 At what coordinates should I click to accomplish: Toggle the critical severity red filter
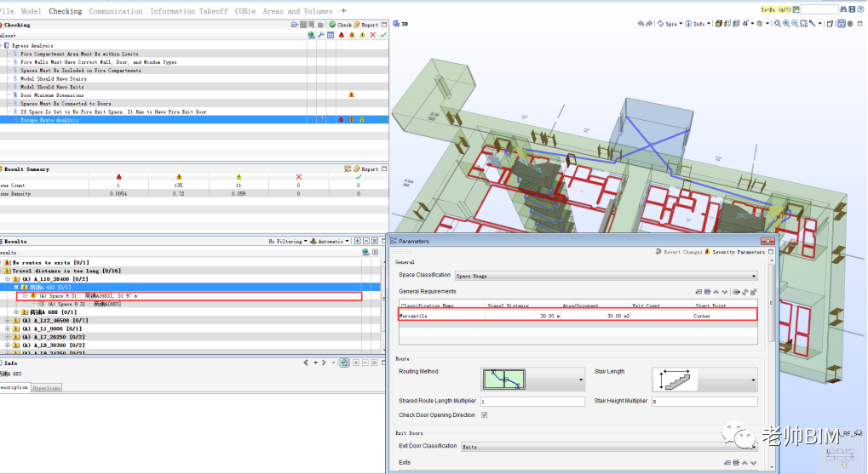point(342,35)
